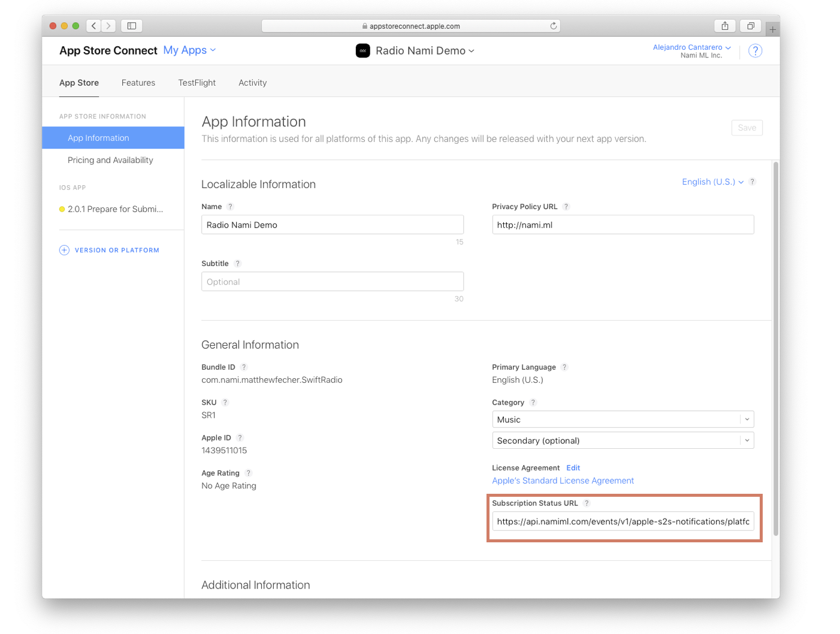Open 2.0.1 Prepare for Submission version
Image resolution: width=840 pixels, height=634 pixels.
pos(115,209)
